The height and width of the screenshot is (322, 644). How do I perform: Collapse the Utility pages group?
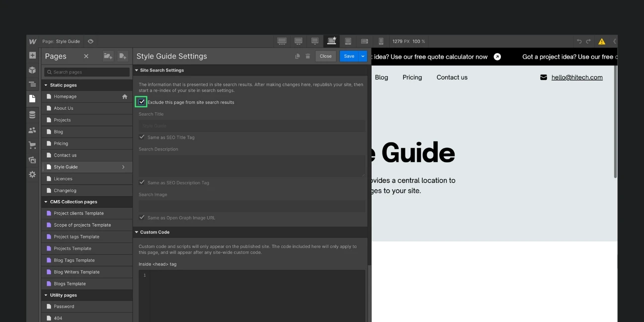pyautogui.click(x=46, y=295)
